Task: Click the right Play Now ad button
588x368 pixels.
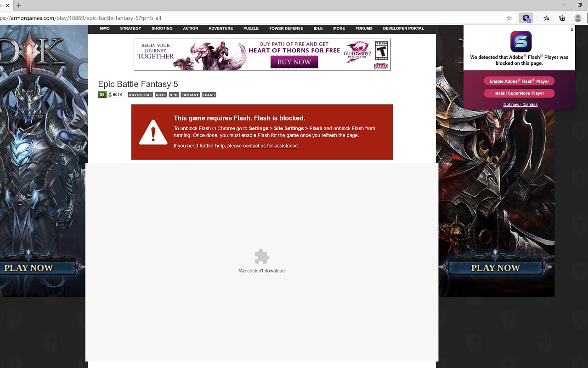Action: 495,267
